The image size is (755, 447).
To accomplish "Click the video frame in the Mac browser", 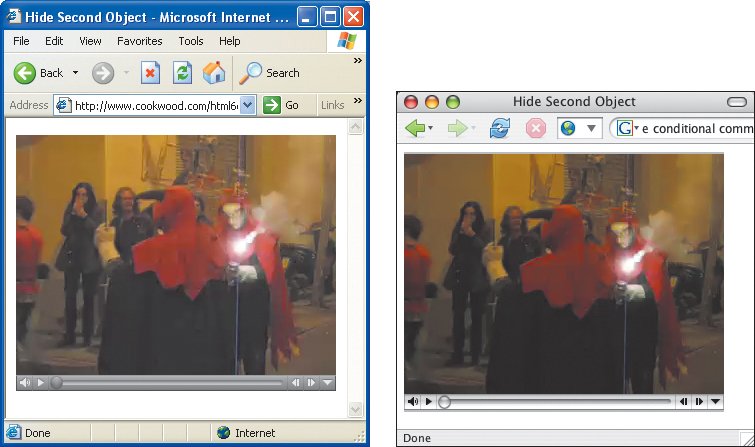I will point(564,274).
